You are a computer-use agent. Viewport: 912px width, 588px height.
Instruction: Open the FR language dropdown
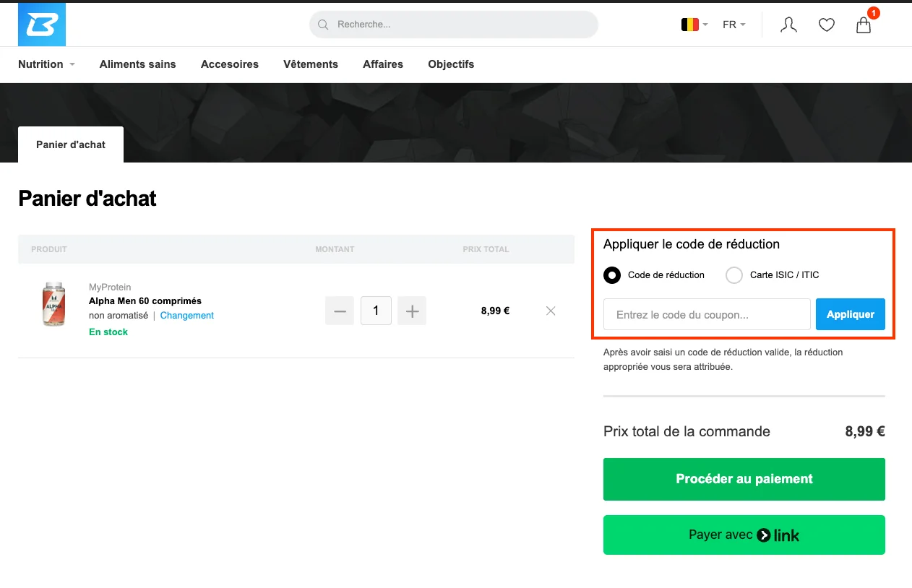click(734, 25)
